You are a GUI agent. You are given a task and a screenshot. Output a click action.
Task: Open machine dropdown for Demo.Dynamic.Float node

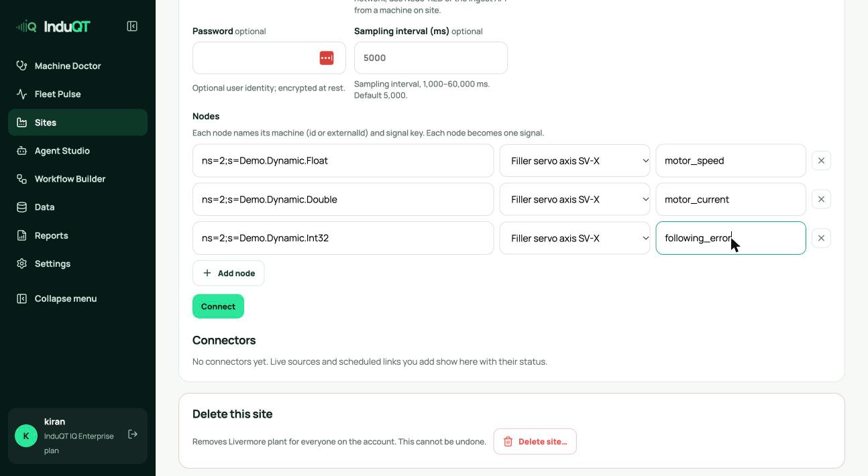575,161
